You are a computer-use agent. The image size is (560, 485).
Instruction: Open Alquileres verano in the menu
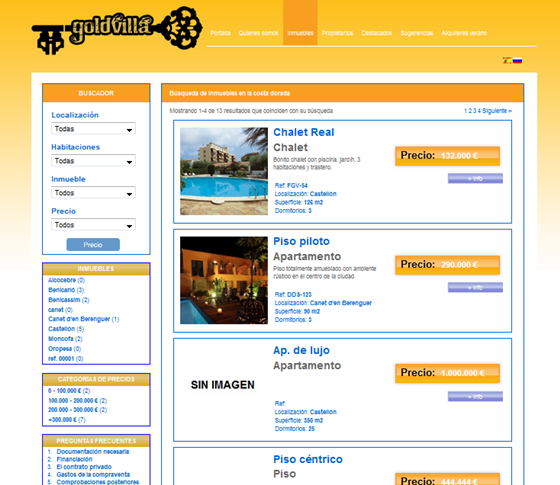[464, 33]
